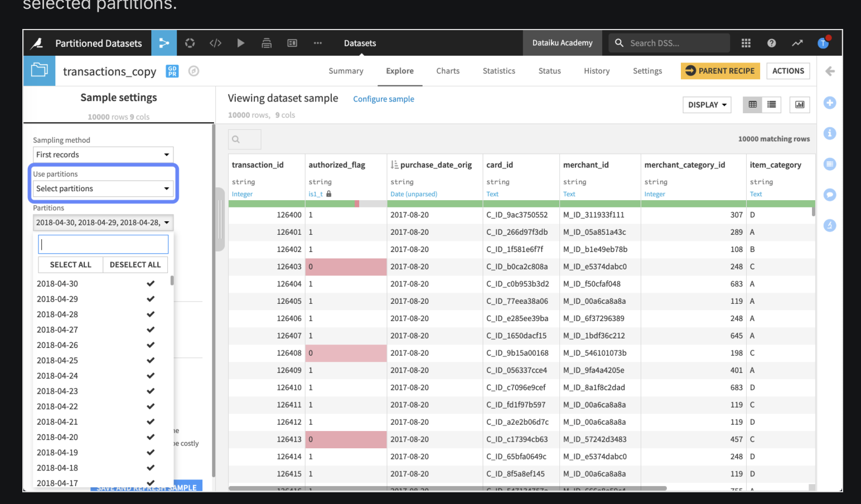Switch to the Summary tab
The image size is (861, 504).
pyautogui.click(x=346, y=71)
